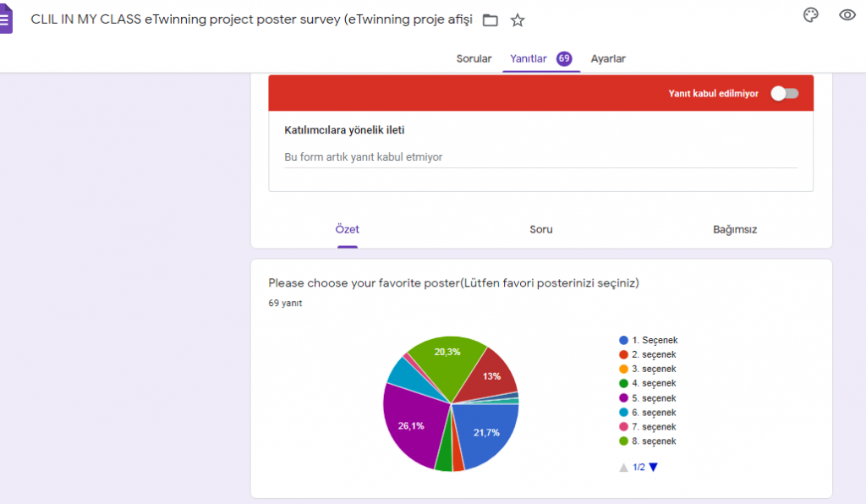The width and height of the screenshot is (866, 504).
Task: Star this form
Action: click(x=518, y=19)
